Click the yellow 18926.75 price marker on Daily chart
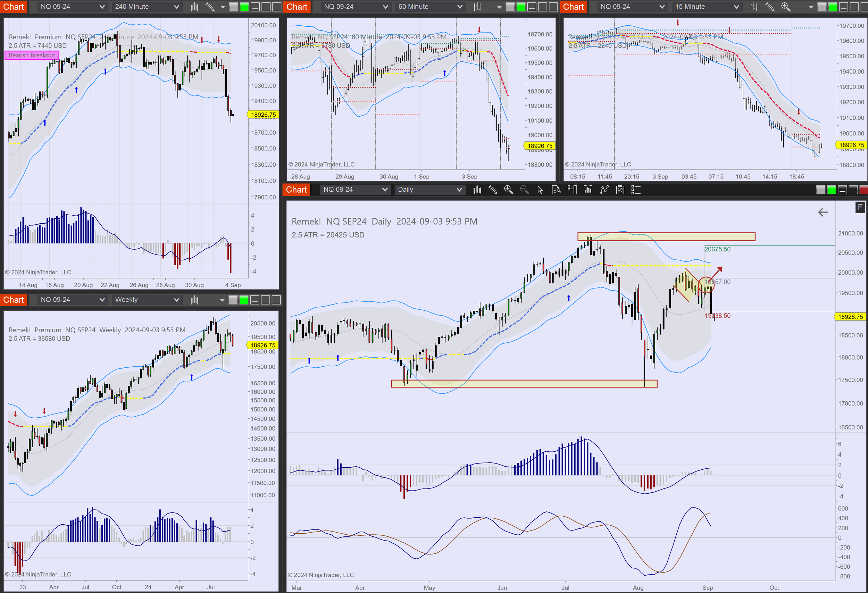868x593 pixels. 850,316
